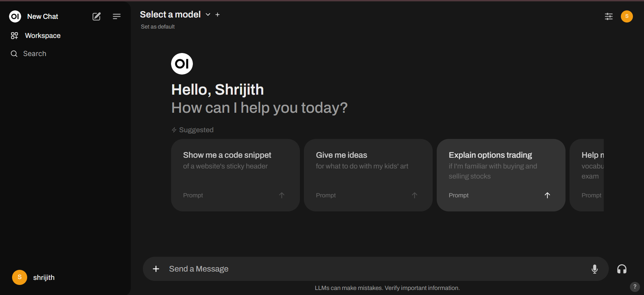Open chat controls sliders icon
Screen dimensions: 644x295
coord(608,16)
